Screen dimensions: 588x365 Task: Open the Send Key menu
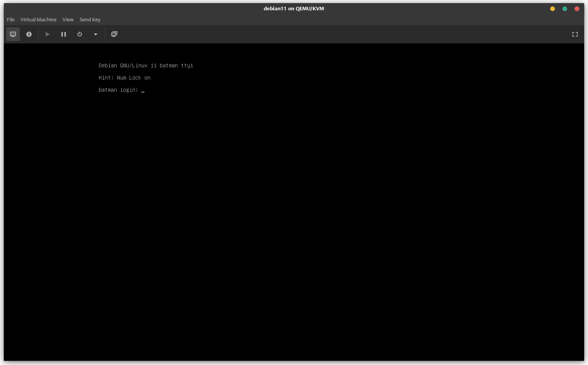[90, 19]
